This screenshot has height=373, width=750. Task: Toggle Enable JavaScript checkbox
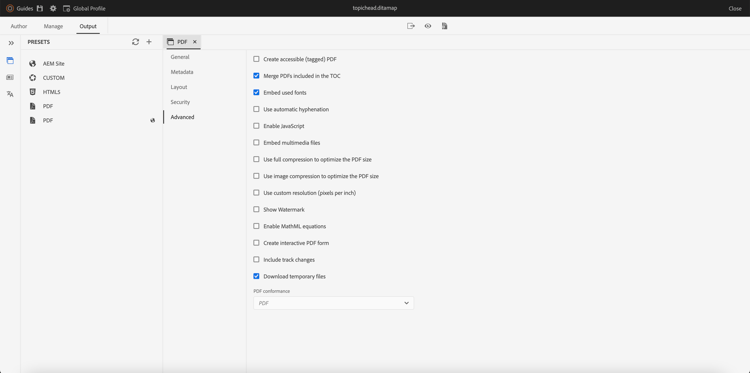tap(256, 126)
